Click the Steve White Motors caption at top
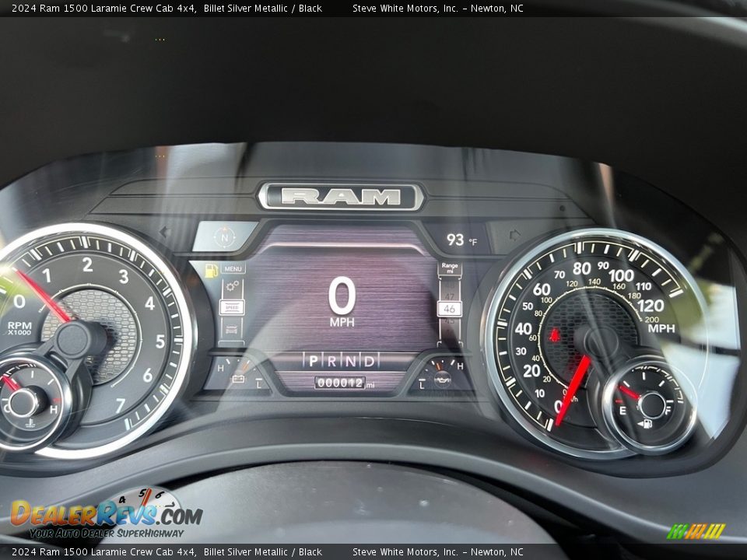747x560 pixels. (438, 8)
